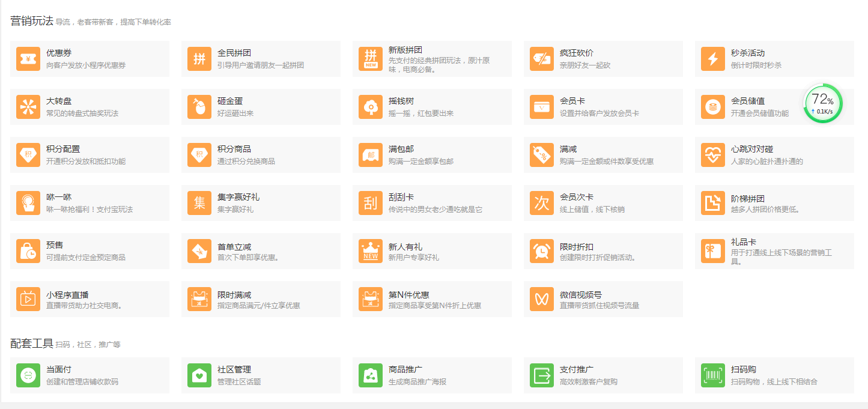Screen dimensions: 868x409
Task: Open the 全民拼团 group-buy icon
Action: point(199,59)
